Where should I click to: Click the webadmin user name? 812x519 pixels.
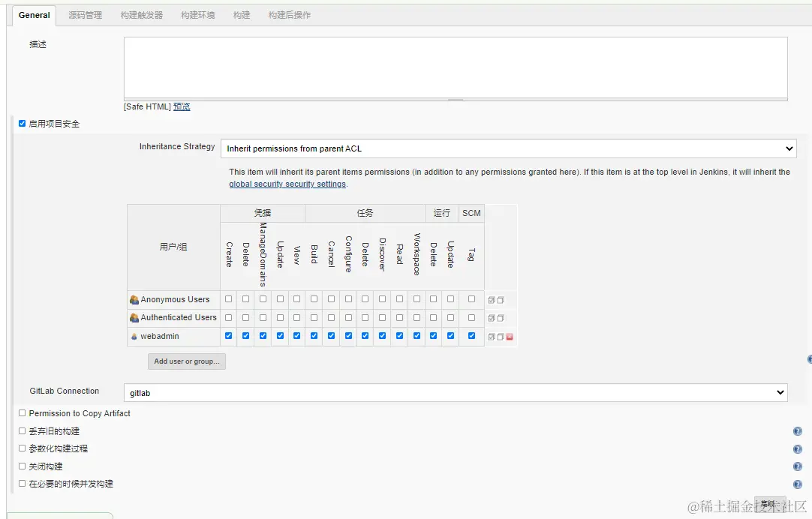[x=160, y=336]
